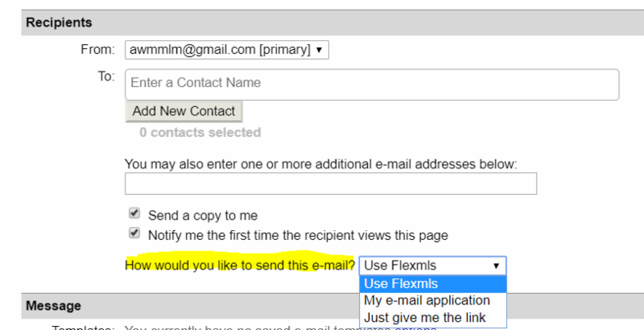Click the additional e-mail addresses text box
This screenshot has height=330, width=644.
330,184
